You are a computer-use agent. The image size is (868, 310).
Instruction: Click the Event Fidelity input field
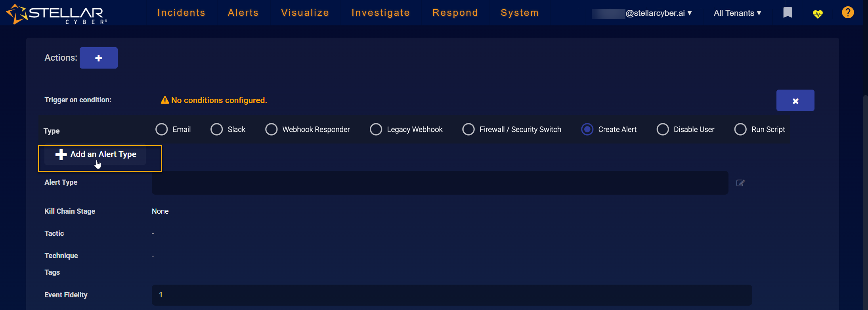coord(451,295)
